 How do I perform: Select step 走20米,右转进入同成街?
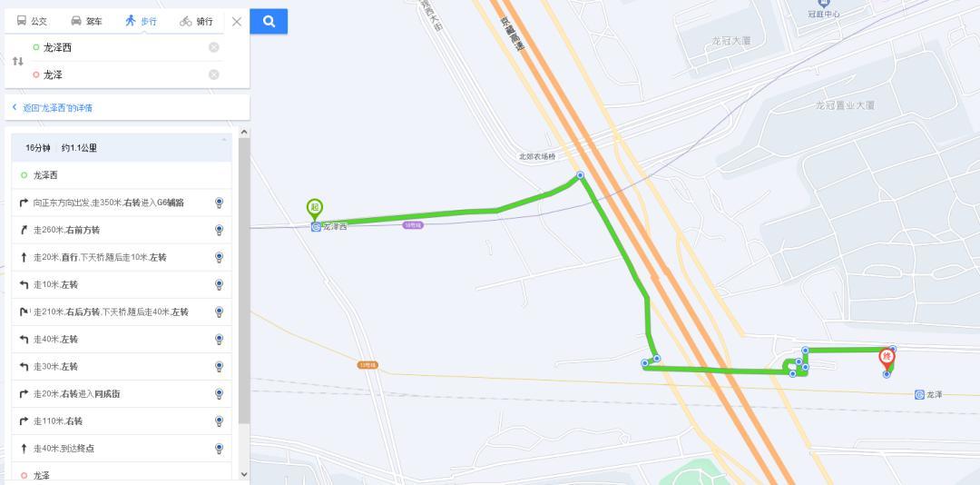(122, 393)
